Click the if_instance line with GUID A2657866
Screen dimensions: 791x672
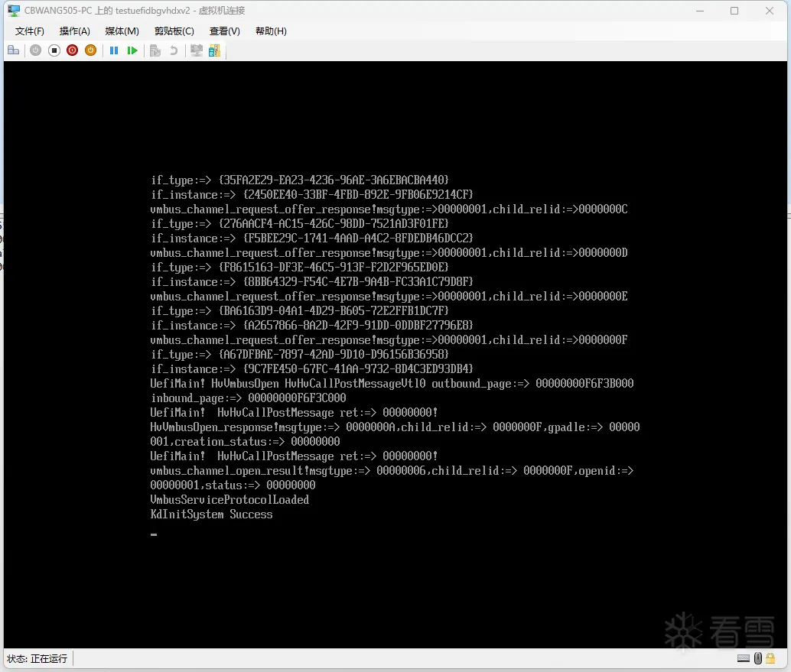point(312,325)
